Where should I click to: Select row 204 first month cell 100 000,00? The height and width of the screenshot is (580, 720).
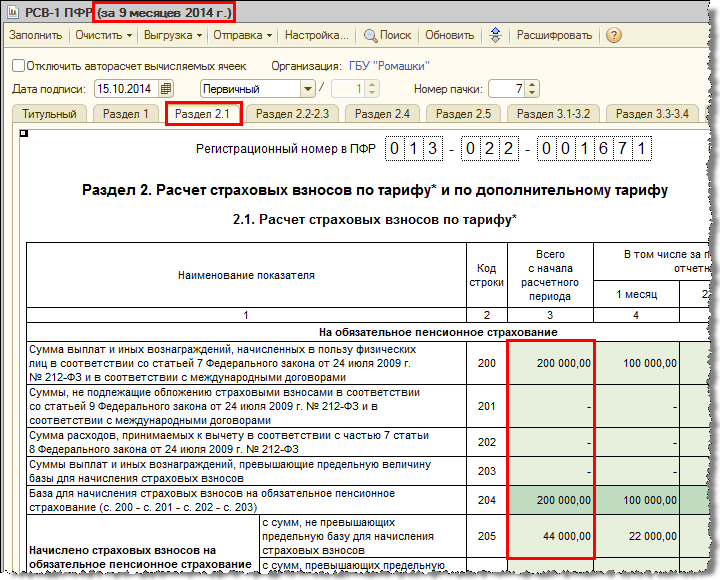[636, 500]
